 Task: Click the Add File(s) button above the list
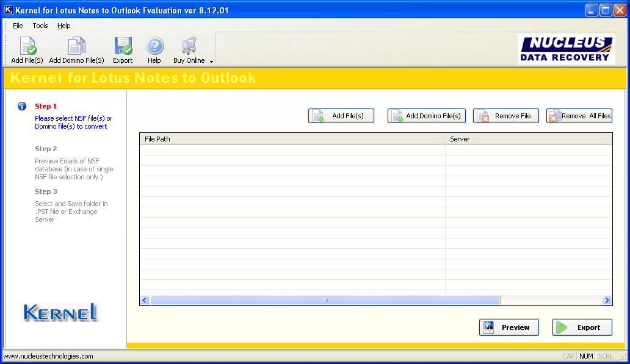(341, 116)
